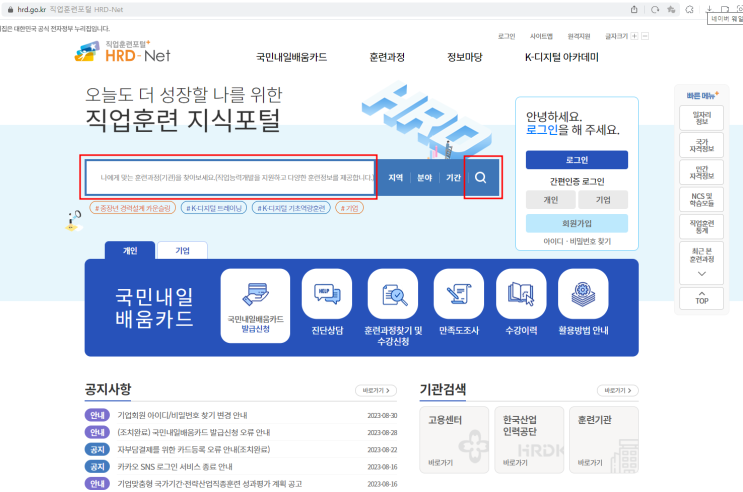Click hrd.go.kr in the address bar

point(32,9)
